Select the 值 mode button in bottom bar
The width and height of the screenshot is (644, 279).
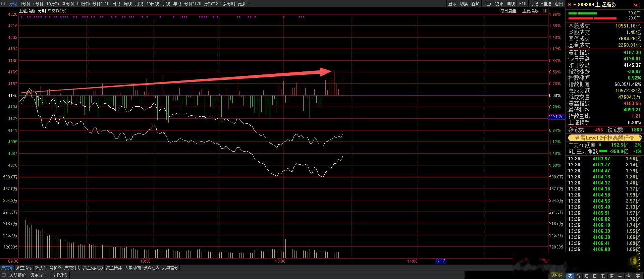(611, 276)
